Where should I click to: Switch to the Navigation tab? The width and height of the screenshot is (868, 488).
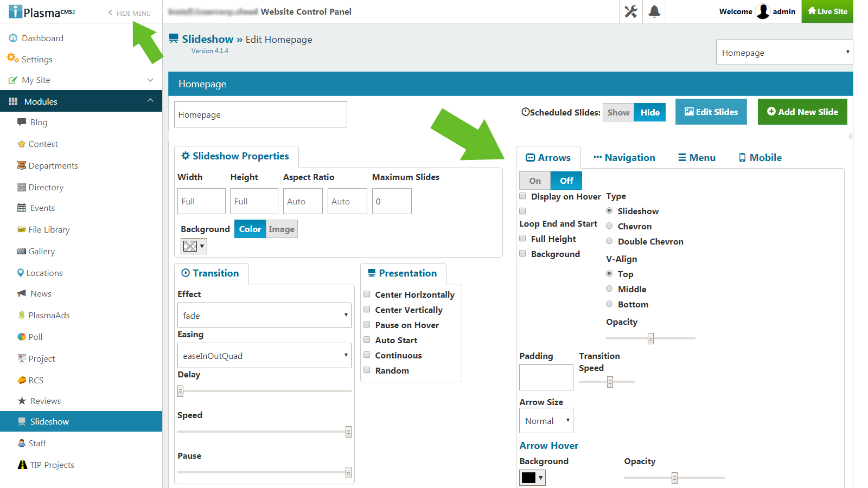click(x=624, y=157)
